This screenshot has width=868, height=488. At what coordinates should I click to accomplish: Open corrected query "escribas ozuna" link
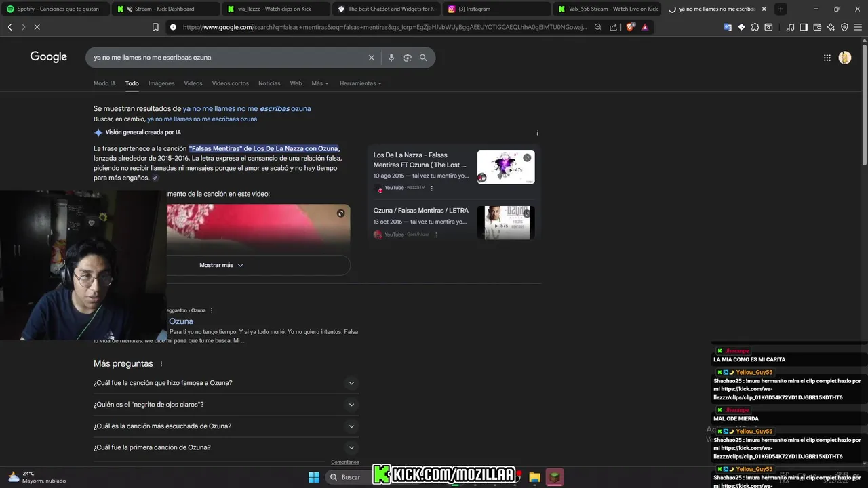click(x=247, y=108)
